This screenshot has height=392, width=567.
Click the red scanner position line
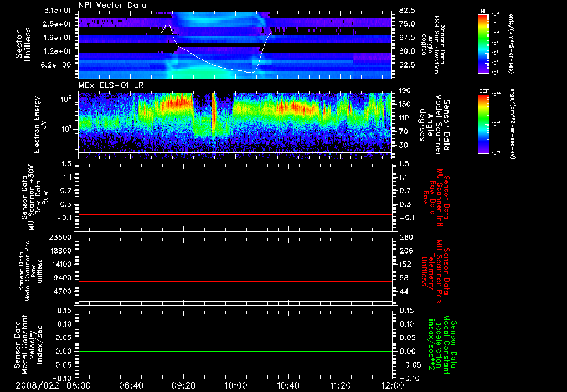click(x=235, y=282)
